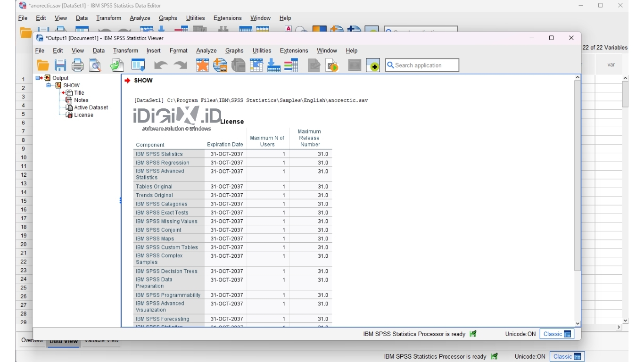Click the Viewer vertical scrollbar down arrow
Screen dimensions: 644x362
(578, 323)
